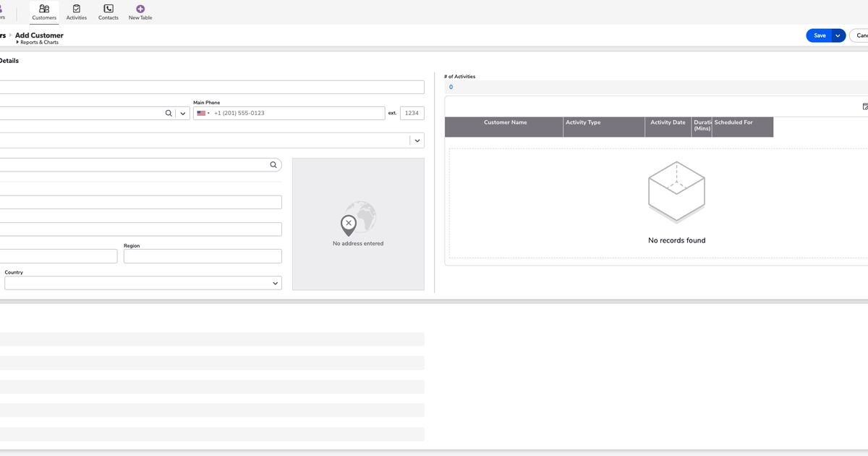Open the Customers table tab
This screenshot has width=868, height=456.
click(44, 12)
